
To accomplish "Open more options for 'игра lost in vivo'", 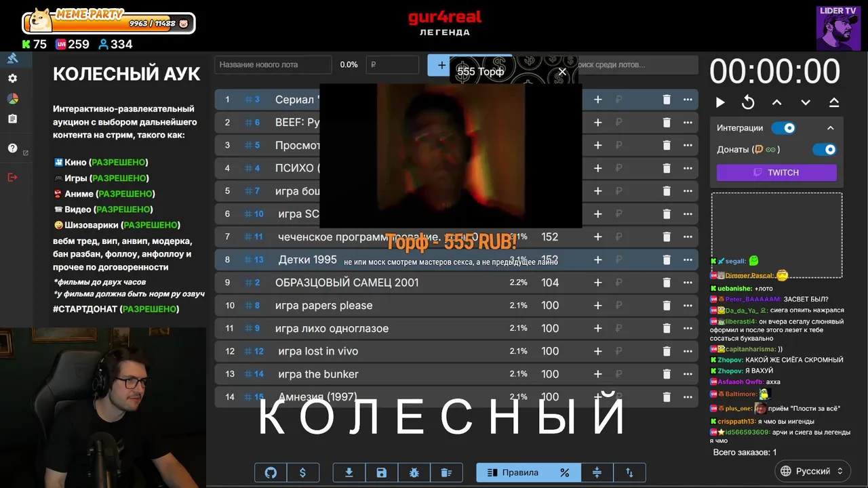I will 688,351.
